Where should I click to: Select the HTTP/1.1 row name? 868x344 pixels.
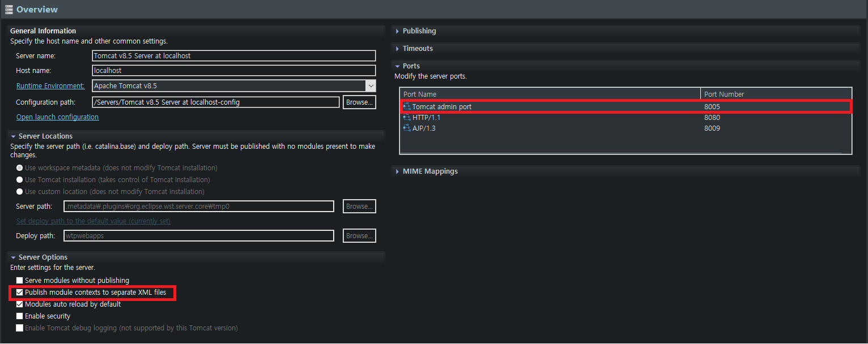[426, 117]
